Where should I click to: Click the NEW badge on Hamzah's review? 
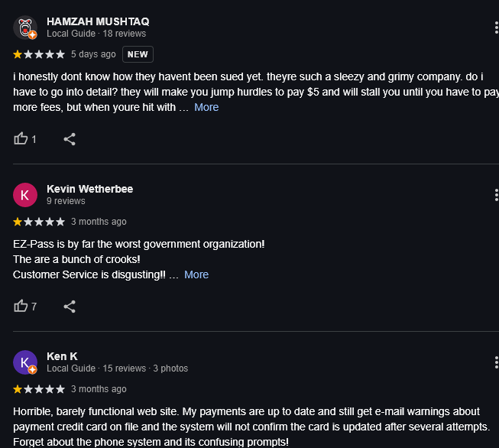point(138,54)
